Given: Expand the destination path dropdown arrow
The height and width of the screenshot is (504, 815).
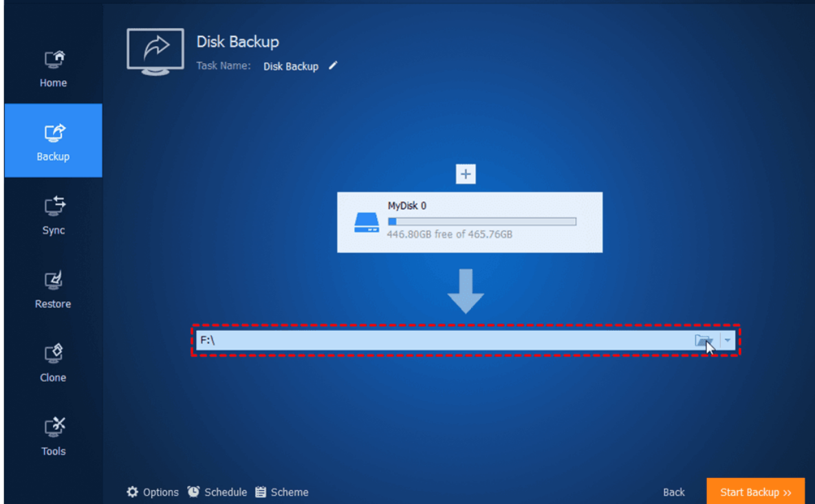Looking at the screenshot, I should (x=727, y=340).
